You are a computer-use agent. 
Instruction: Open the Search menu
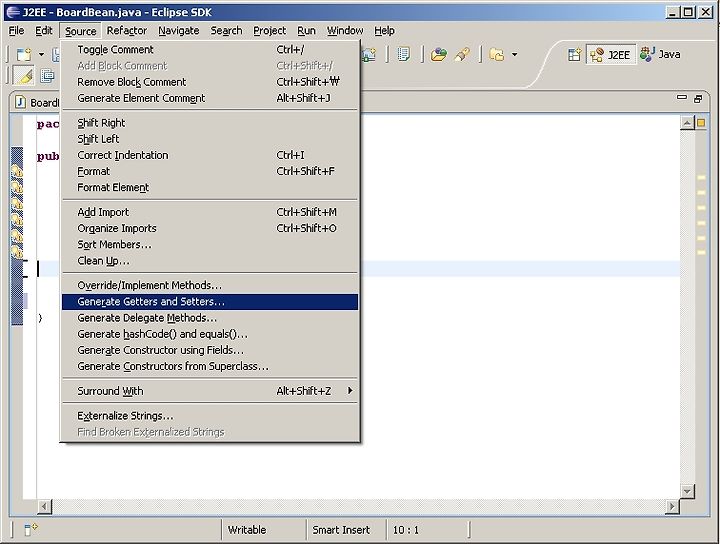(226, 31)
